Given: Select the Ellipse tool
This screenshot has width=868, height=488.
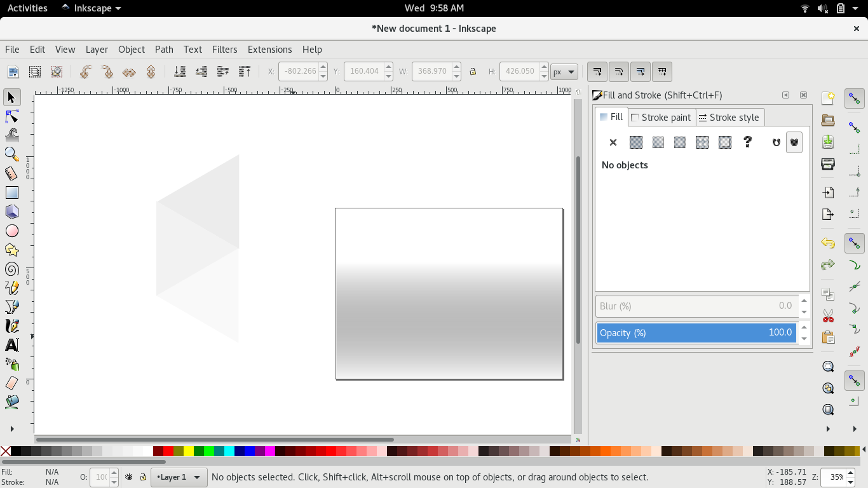Looking at the screenshot, I should [x=12, y=231].
